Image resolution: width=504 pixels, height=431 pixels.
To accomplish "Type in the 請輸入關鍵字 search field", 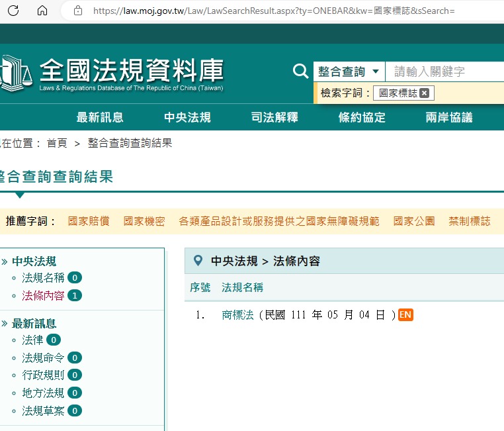I will click(x=443, y=72).
